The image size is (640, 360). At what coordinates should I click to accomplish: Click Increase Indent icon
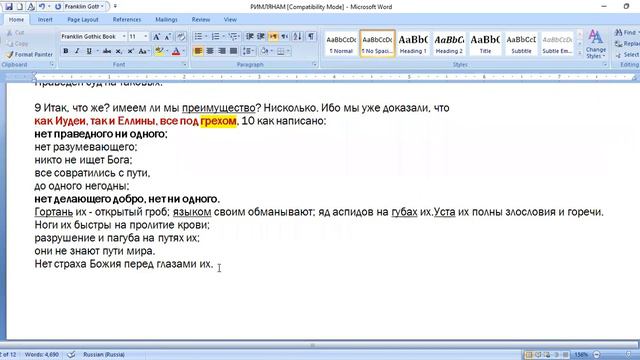tap(261, 37)
